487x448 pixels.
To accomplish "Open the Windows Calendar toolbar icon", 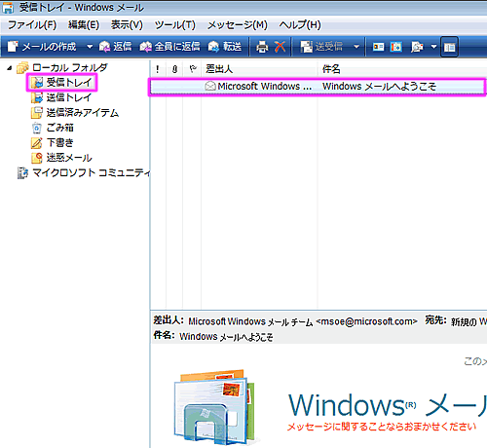I will click(x=396, y=47).
